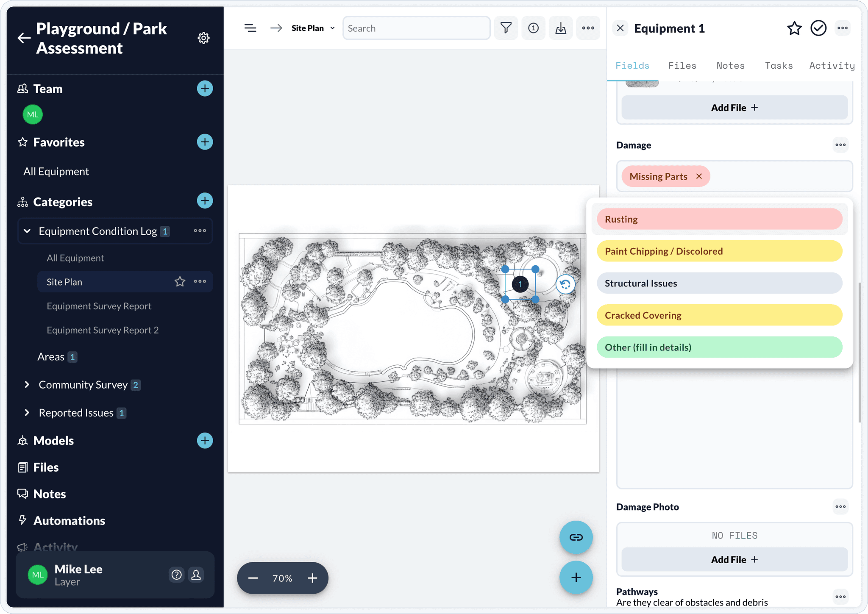
Task: Star the Site Plan in the sidebar
Action: [x=180, y=281]
